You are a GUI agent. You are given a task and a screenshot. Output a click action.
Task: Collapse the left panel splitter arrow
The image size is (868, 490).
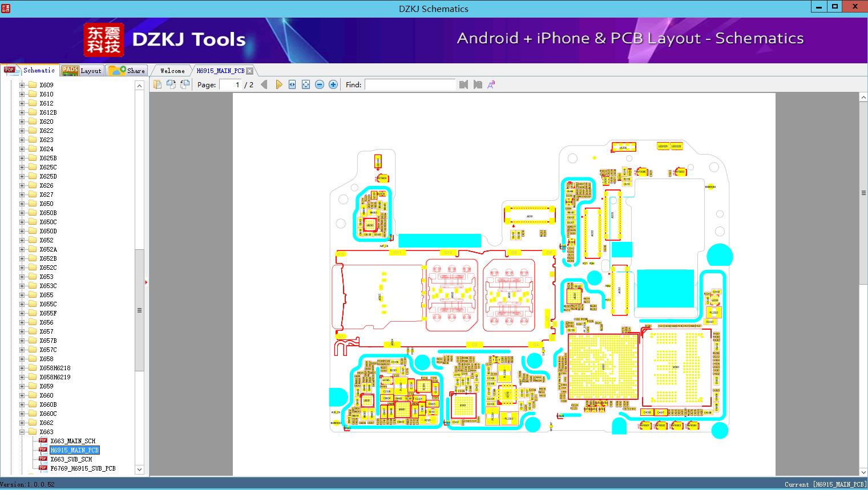pyautogui.click(x=146, y=282)
